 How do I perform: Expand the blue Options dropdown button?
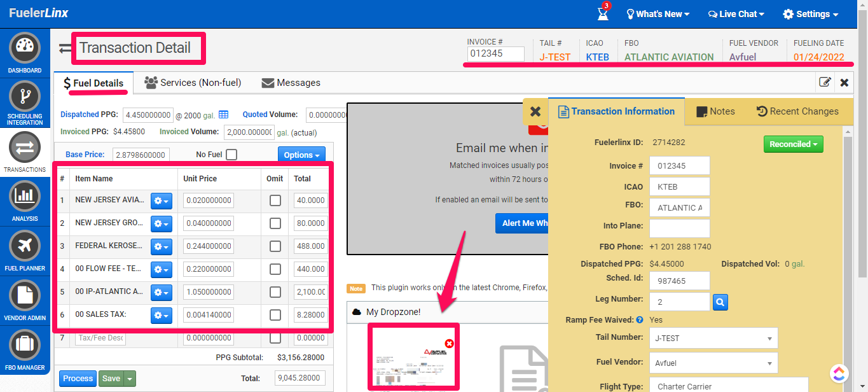[x=301, y=155]
